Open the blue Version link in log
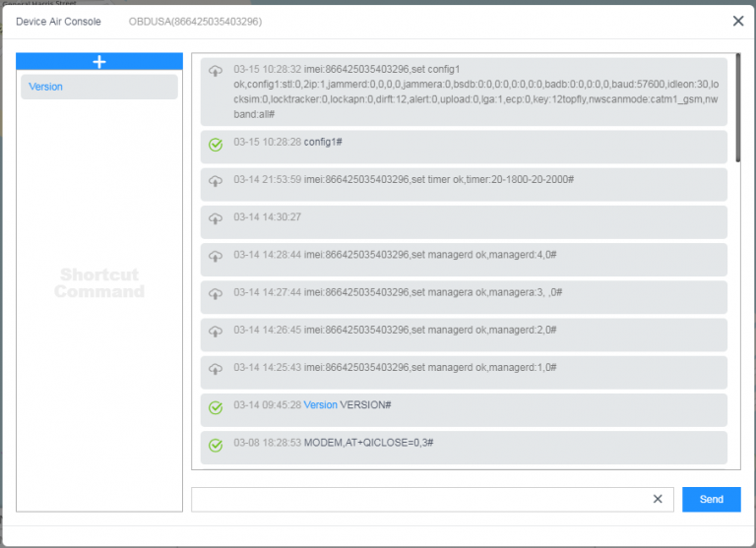756x548 pixels. pyautogui.click(x=320, y=405)
